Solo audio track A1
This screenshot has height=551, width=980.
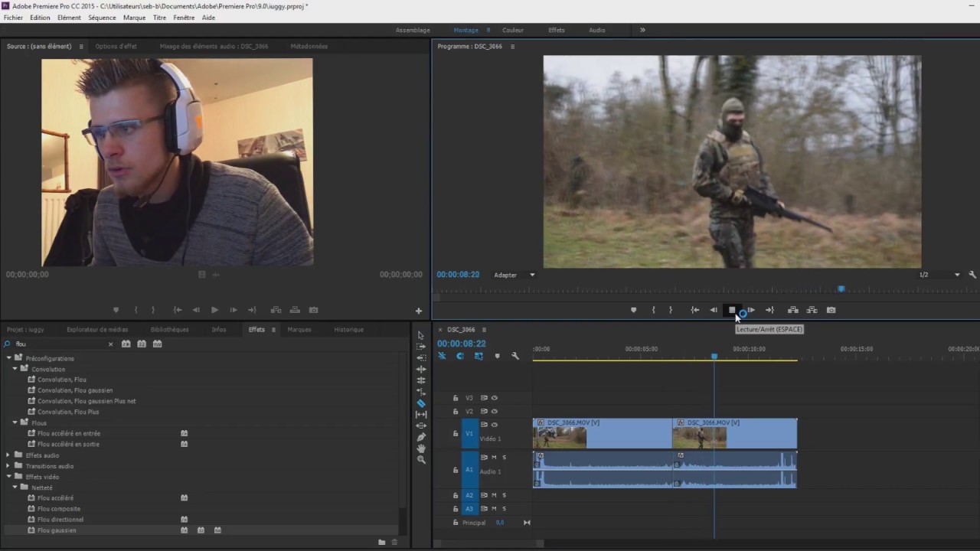[504, 457]
